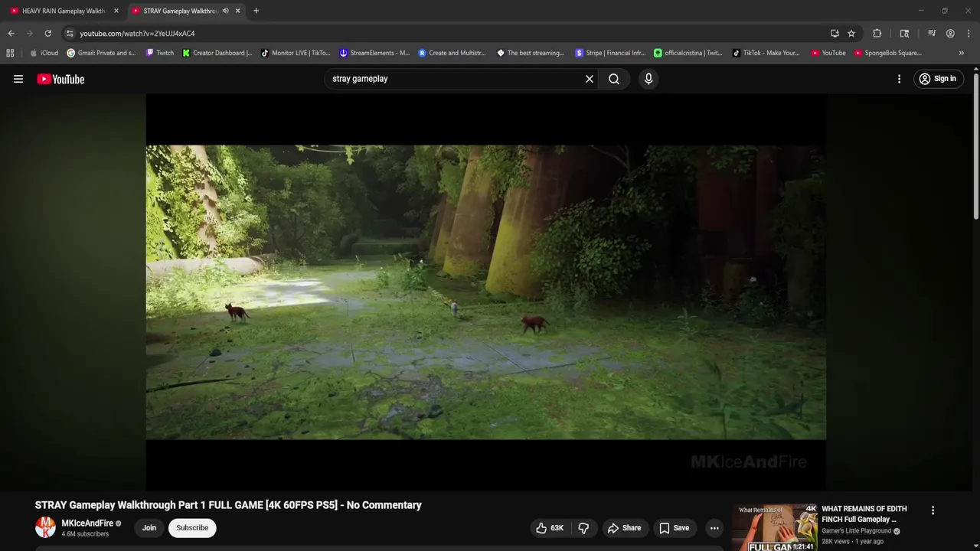Open options for Edith Finch suggested video
The width and height of the screenshot is (980, 551).
tap(933, 510)
